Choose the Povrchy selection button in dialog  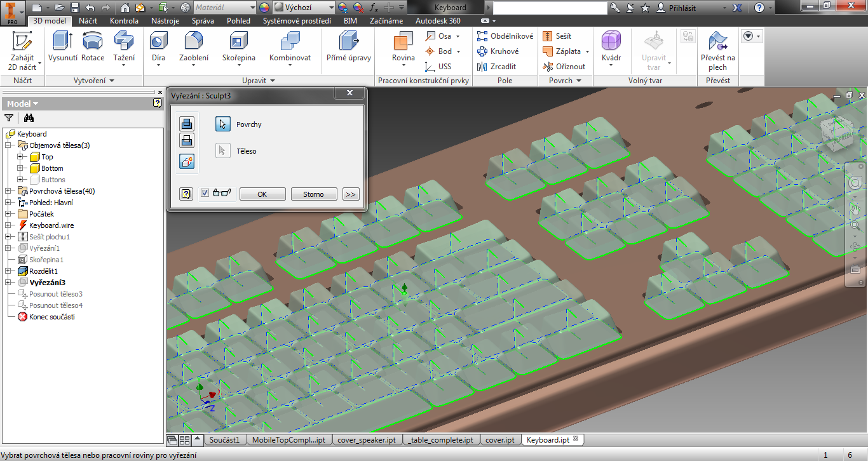[x=222, y=124]
